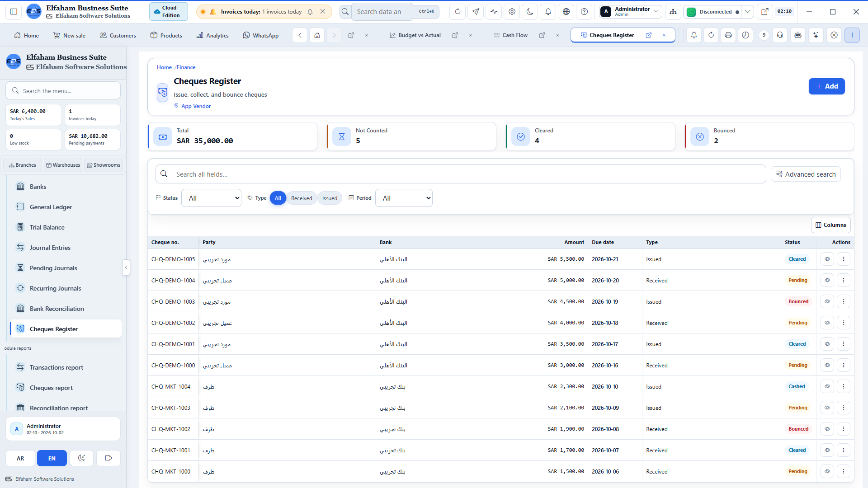Toggle dark mode moon icon in top bar

[x=530, y=12]
